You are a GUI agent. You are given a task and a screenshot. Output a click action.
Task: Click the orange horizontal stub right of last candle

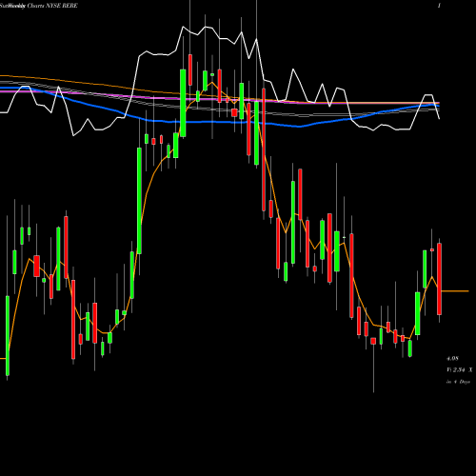(455, 291)
